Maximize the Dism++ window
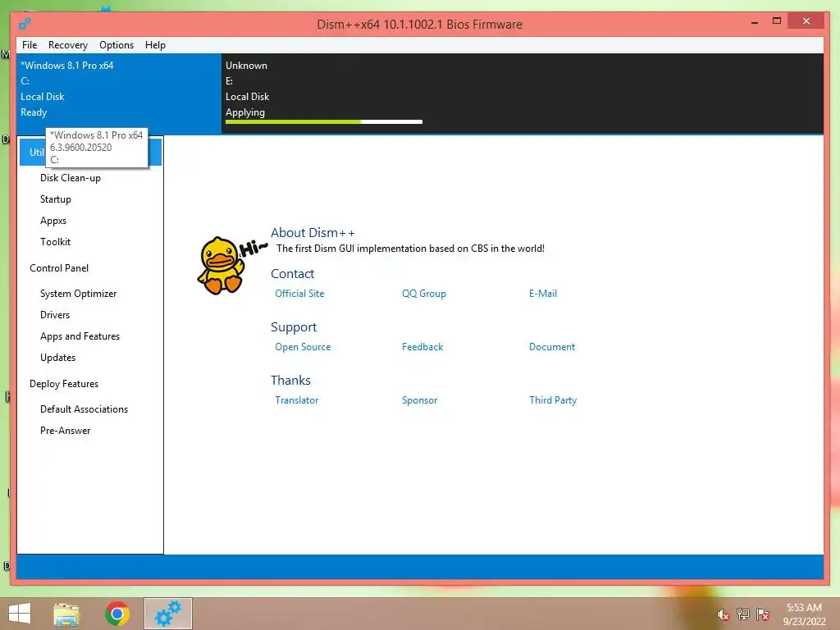 777,21
